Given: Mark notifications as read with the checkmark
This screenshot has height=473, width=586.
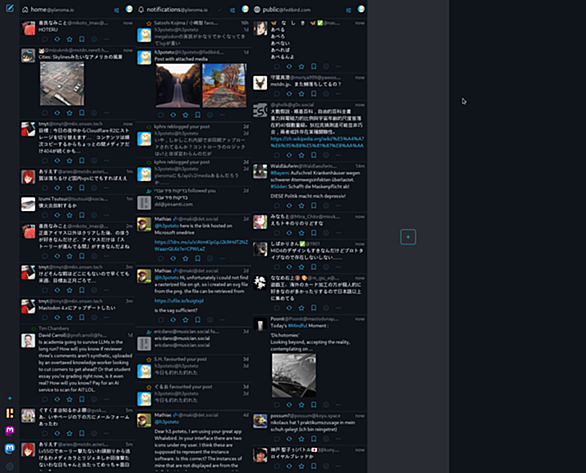Looking at the screenshot, I should (220, 10).
